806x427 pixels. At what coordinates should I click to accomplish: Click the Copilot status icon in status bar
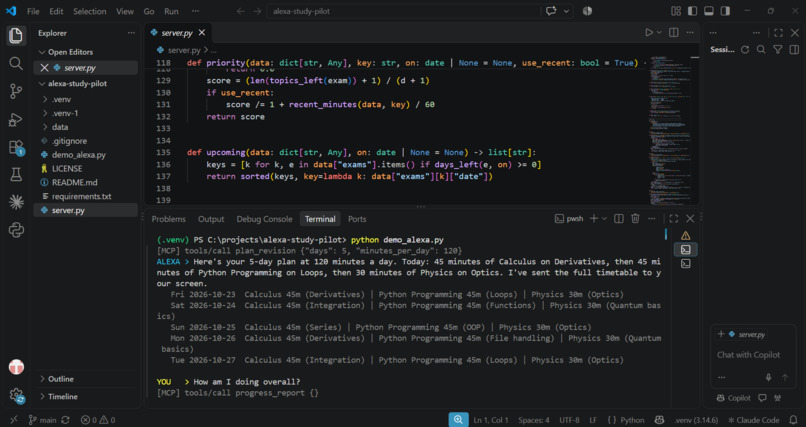660,420
